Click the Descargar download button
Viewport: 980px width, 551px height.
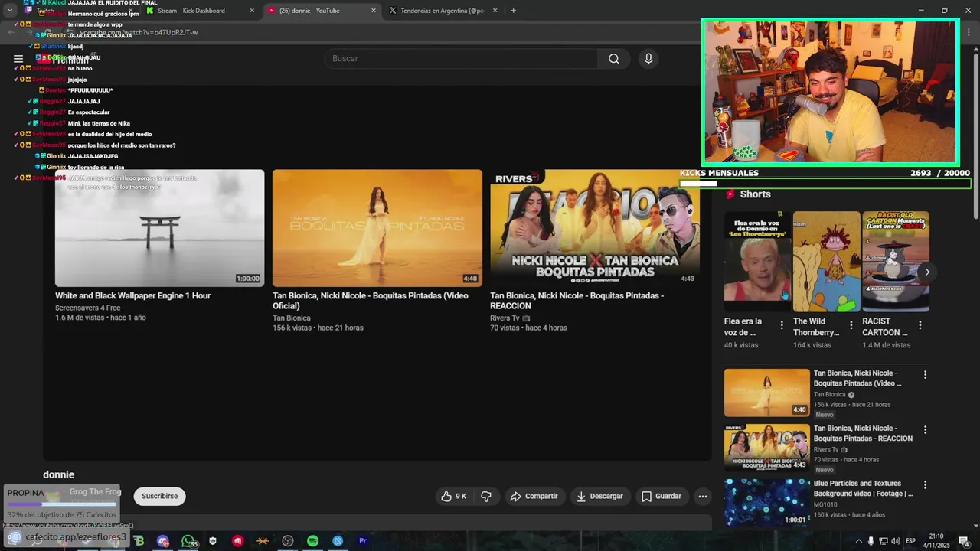click(600, 496)
